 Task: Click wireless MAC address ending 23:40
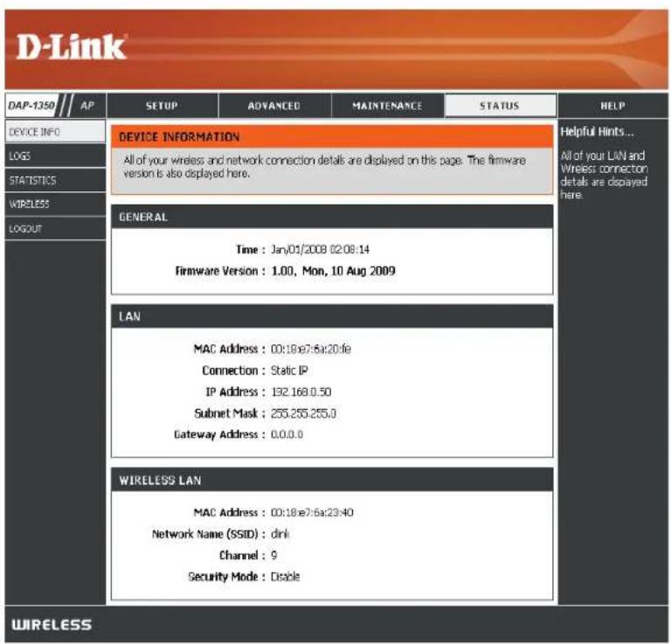313,512
